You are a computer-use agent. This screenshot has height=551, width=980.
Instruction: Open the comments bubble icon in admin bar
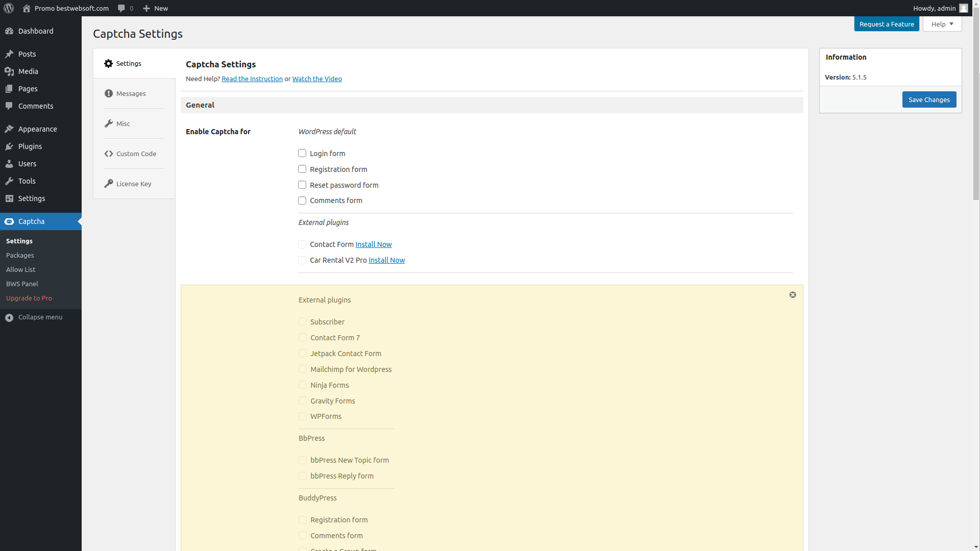[121, 8]
